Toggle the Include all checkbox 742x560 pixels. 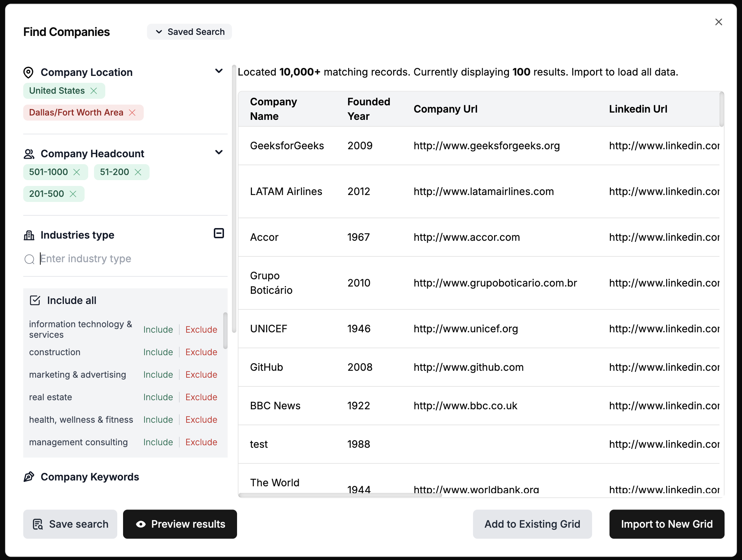35,300
